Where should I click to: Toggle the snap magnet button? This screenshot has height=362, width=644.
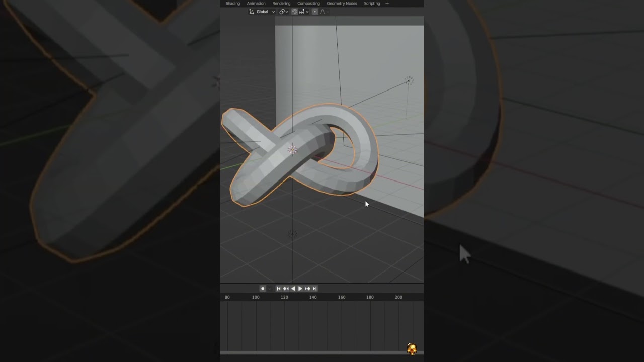[295, 12]
